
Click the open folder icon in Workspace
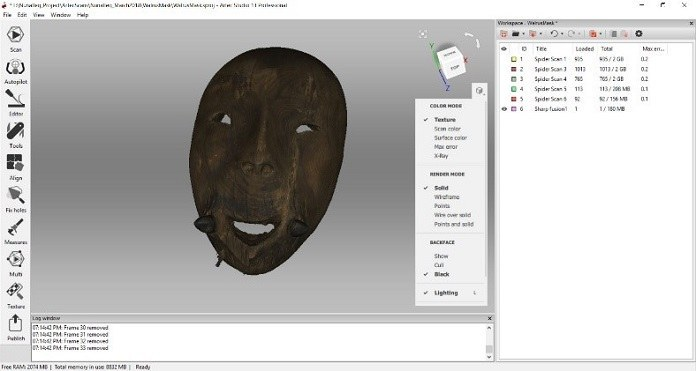[515, 34]
